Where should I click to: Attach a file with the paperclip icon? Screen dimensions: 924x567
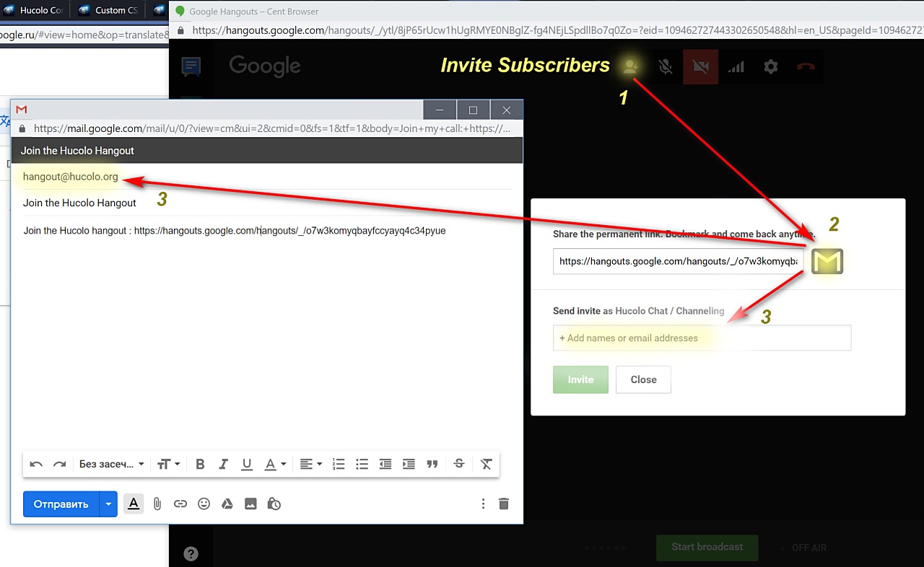coord(157,504)
